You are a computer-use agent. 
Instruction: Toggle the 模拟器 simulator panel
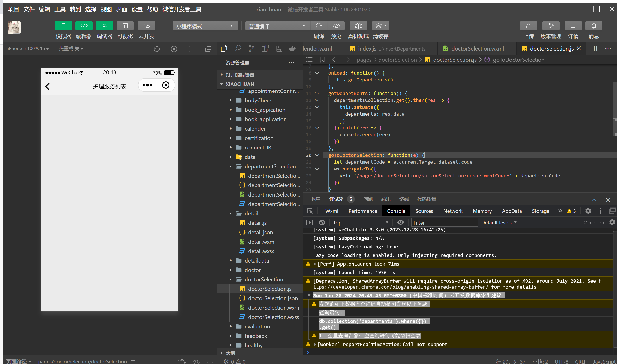coord(63,26)
